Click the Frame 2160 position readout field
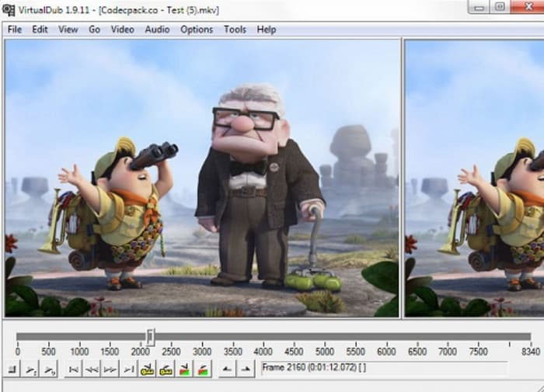The width and height of the screenshot is (544, 392). 383,368
